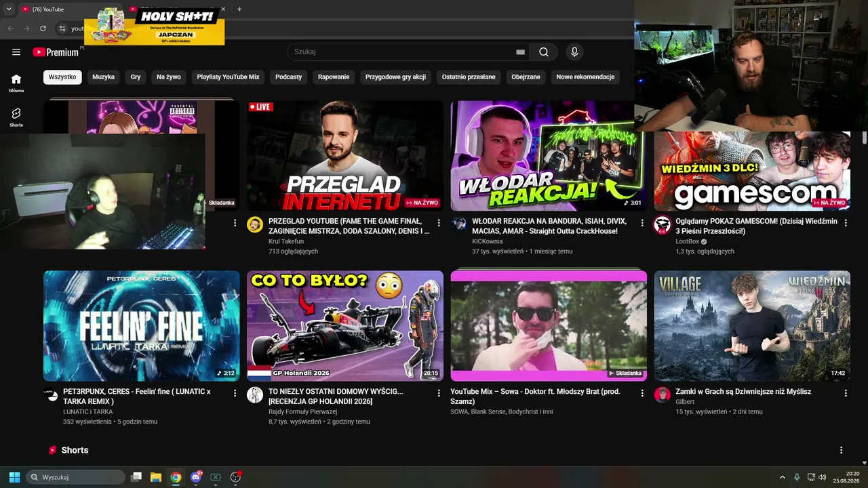Click the magnifier search button
The image size is (868, 488).
point(544,52)
